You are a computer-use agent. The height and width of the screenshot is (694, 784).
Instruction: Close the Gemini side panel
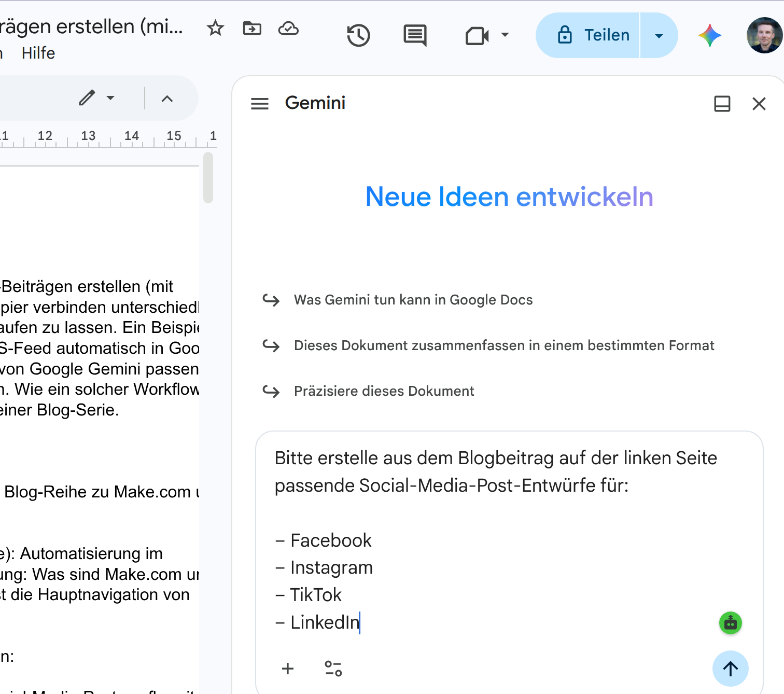759,104
